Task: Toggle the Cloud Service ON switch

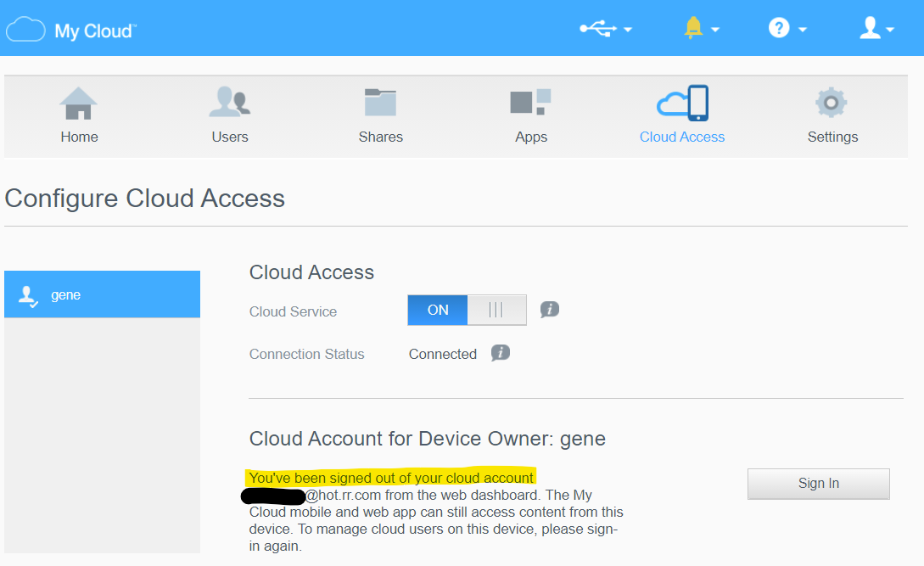Action: [x=467, y=310]
